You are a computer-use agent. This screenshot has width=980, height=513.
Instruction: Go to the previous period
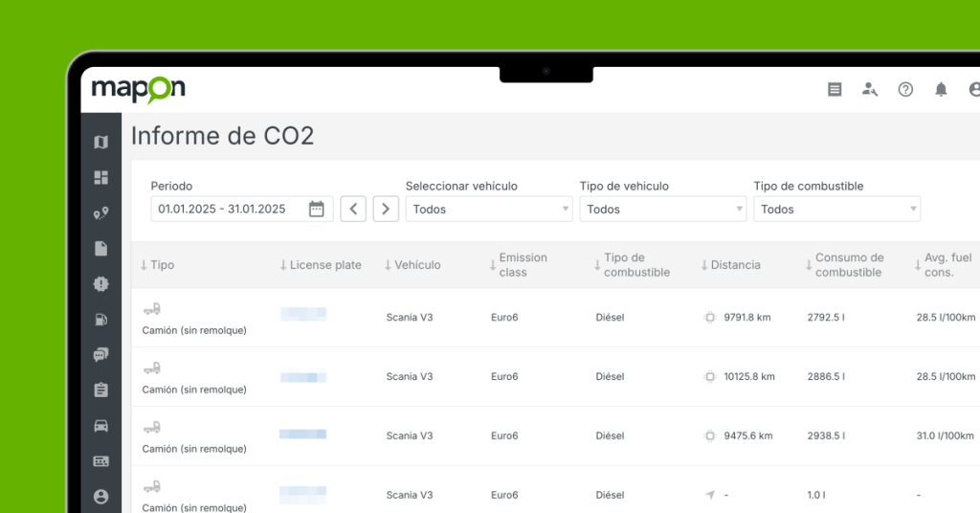[x=353, y=209]
